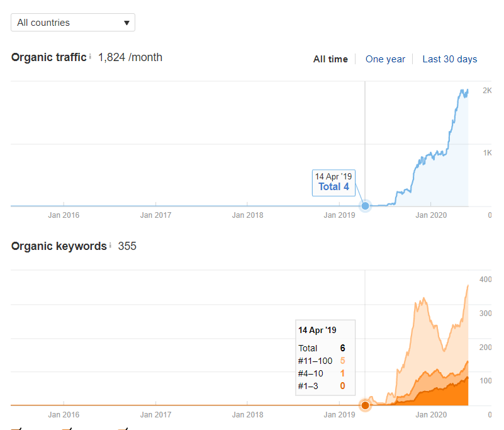The height and width of the screenshot is (430, 504).
Task: Click the Organic keywords heading
Action: 59,246
